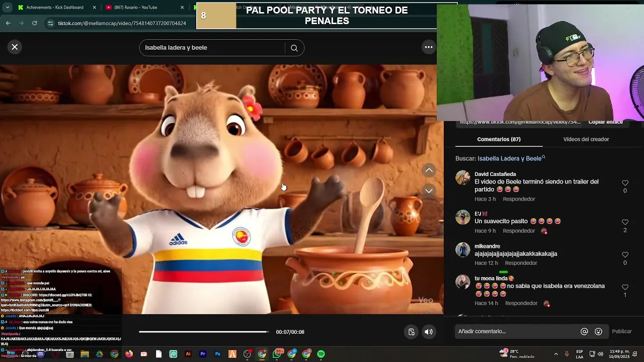Open the orange Streamlabs-style taskbar icon
This screenshot has width=644, height=362.
click(x=232, y=354)
